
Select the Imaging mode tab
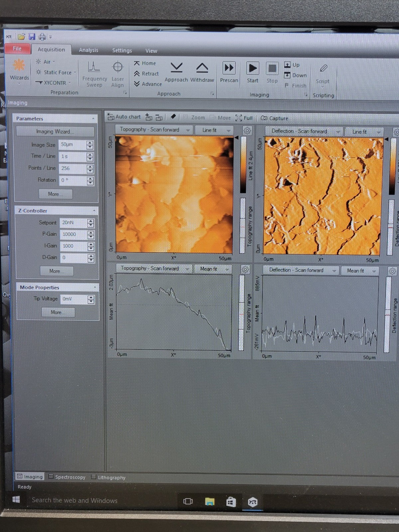30,476
